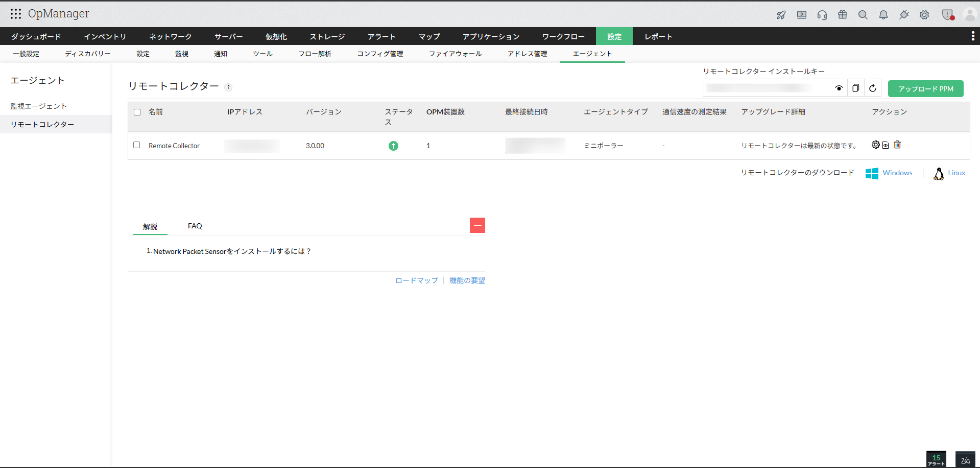Open the ストレージ menu
The height and width of the screenshot is (468, 980).
[327, 36]
